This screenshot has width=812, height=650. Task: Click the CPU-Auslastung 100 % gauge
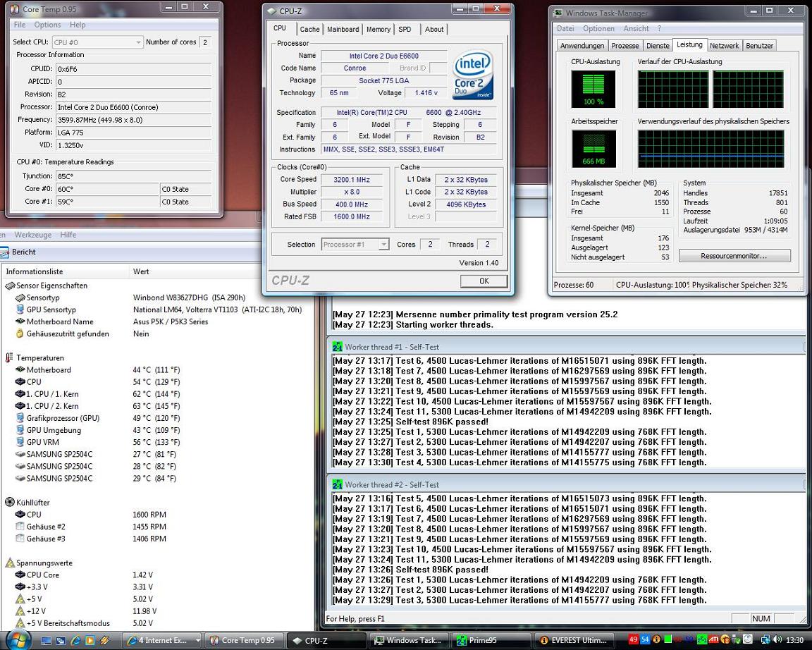pos(593,89)
